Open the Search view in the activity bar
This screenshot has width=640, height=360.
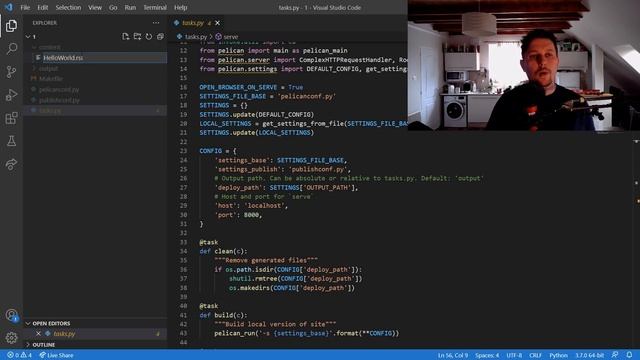(11, 49)
